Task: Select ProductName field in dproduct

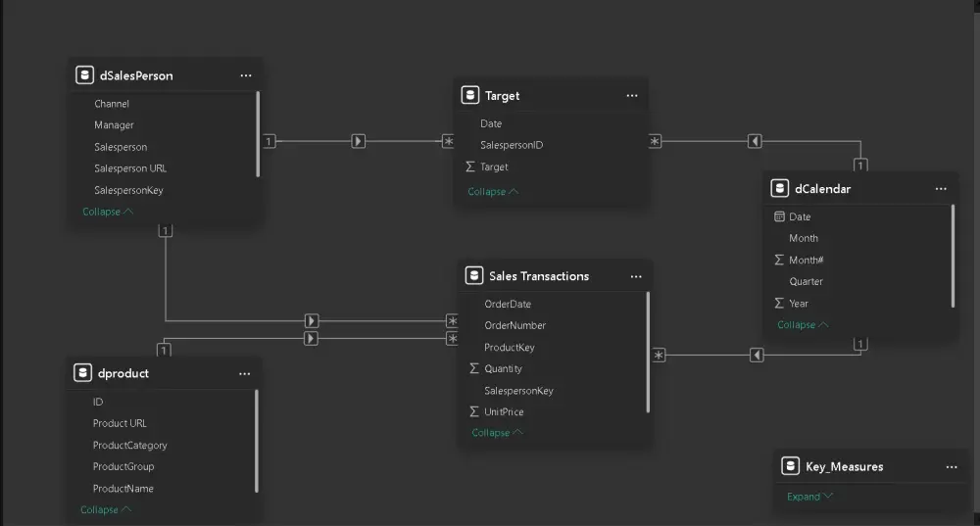Action: [x=123, y=488]
